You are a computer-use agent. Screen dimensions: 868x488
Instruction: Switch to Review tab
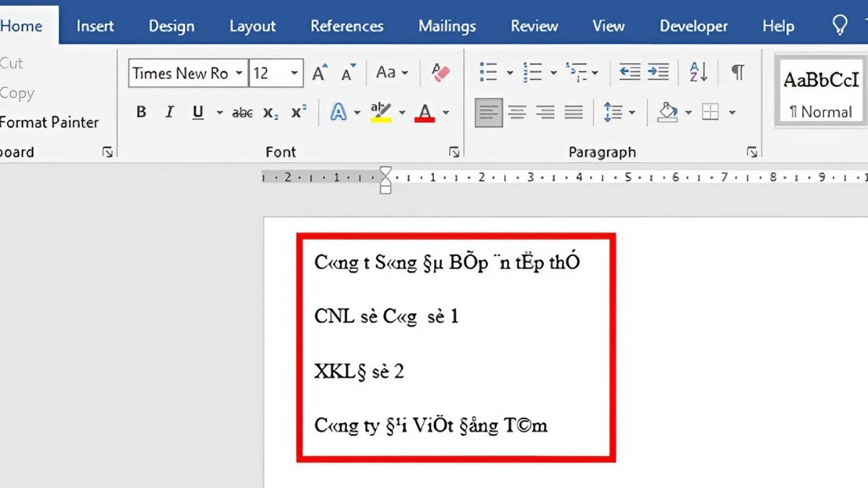tap(535, 26)
